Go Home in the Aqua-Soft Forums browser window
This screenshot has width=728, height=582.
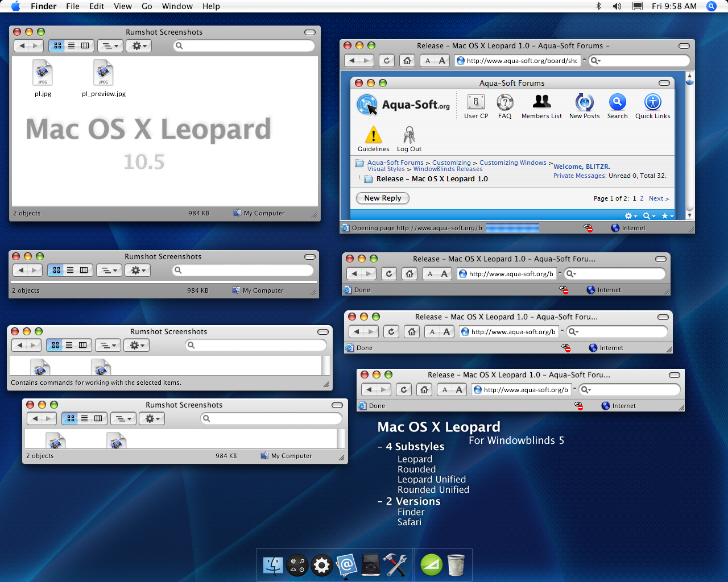(x=407, y=61)
